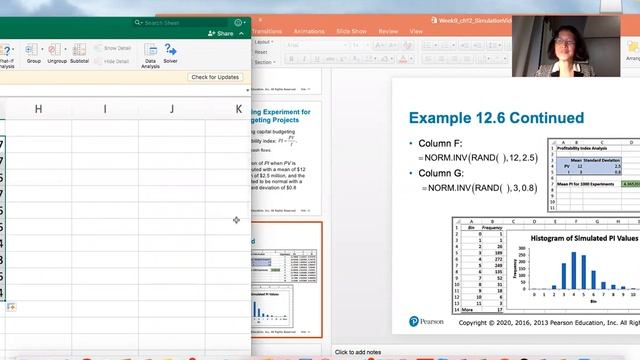The width and height of the screenshot is (640, 360).
Task: Select the budgeting projects slide thumbnail
Action: click(287, 158)
